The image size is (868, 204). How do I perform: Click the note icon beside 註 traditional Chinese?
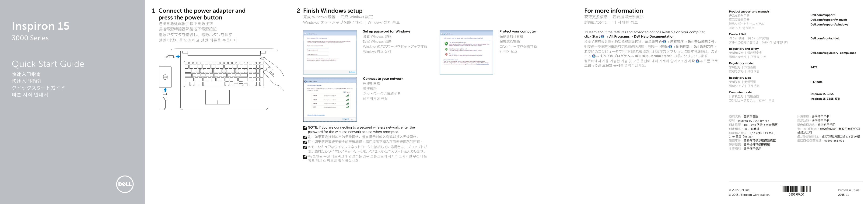pyautogui.click(x=305, y=142)
